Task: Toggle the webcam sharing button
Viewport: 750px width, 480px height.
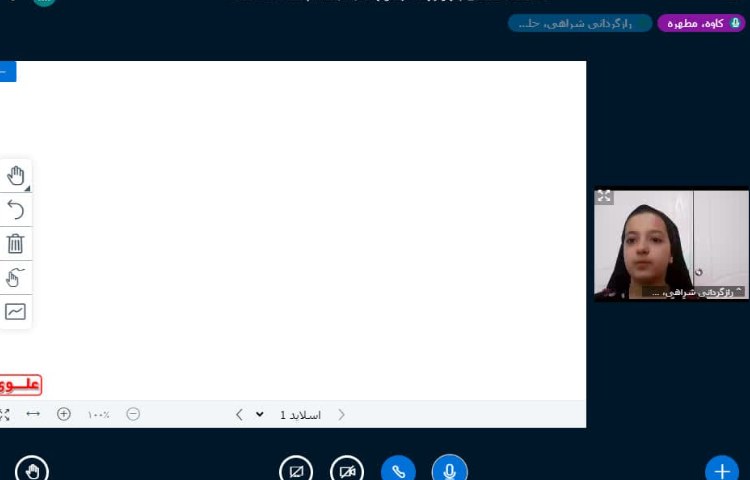Action: [347, 470]
